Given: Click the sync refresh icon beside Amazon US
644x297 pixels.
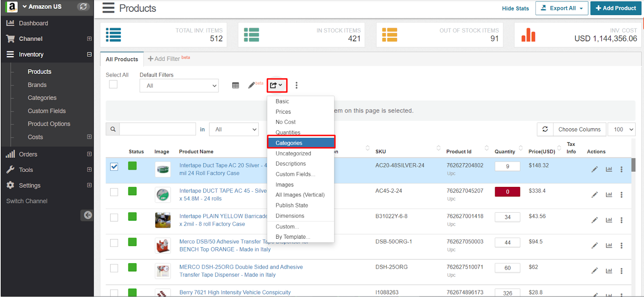Looking at the screenshot, I should 83,6.
